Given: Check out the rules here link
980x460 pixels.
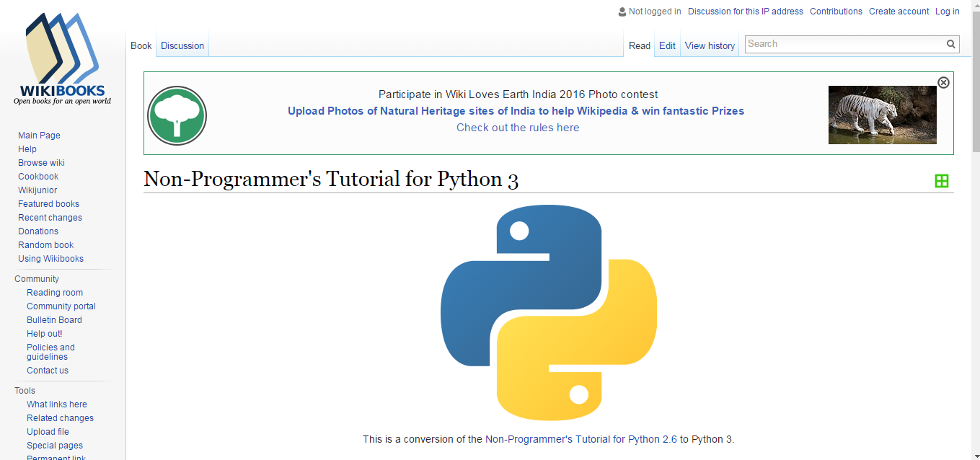Looking at the screenshot, I should 517,127.
